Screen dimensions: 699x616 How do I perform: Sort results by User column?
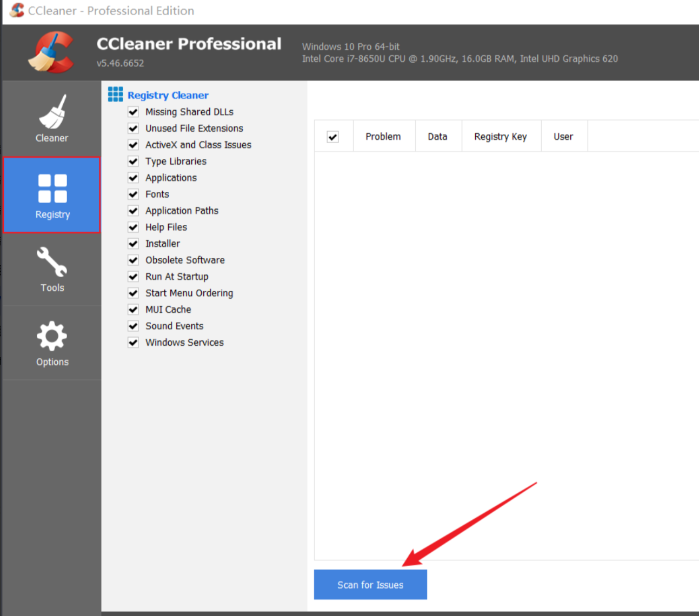pyautogui.click(x=564, y=137)
